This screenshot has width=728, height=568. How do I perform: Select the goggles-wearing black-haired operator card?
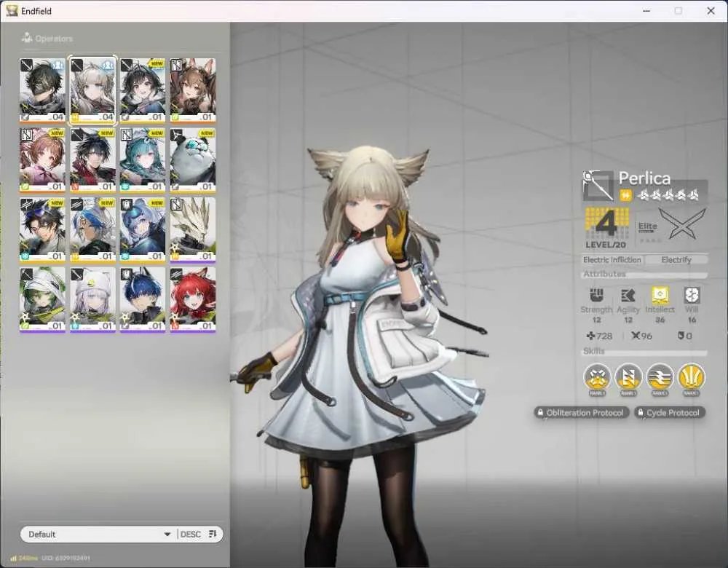point(42,230)
